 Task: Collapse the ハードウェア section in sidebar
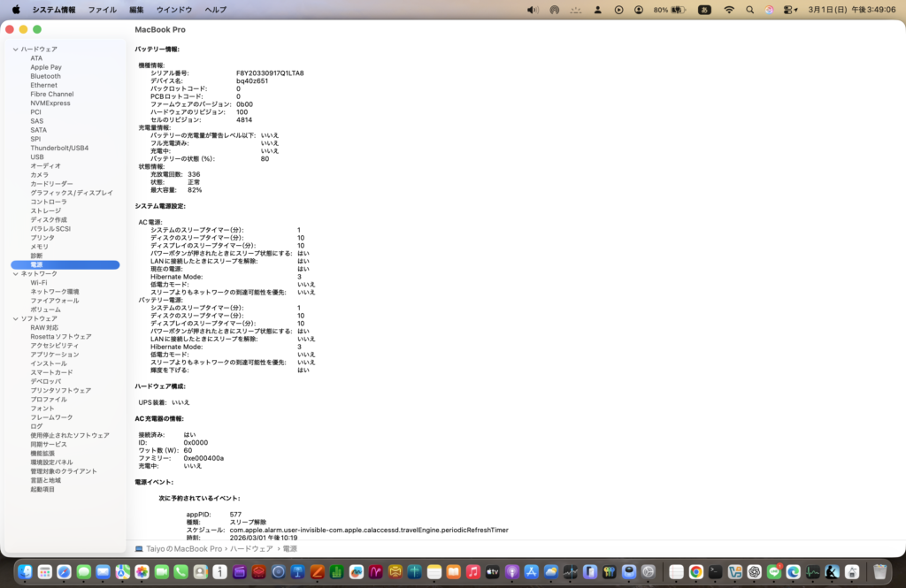tap(16, 50)
